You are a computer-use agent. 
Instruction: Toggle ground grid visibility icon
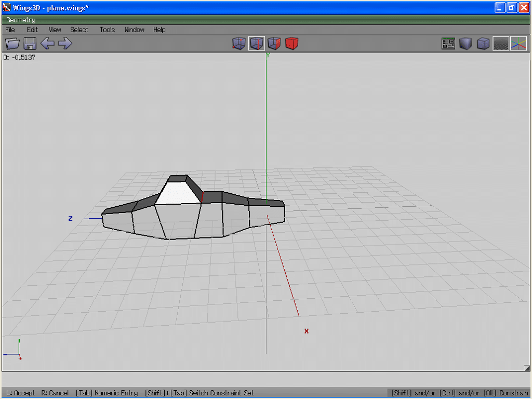coord(501,44)
